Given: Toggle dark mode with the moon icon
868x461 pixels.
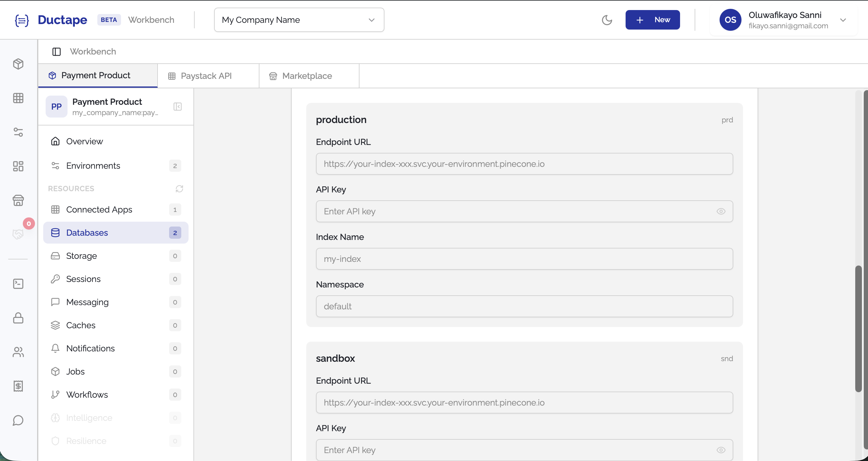Looking at the screenshot, I should (607, 20).
